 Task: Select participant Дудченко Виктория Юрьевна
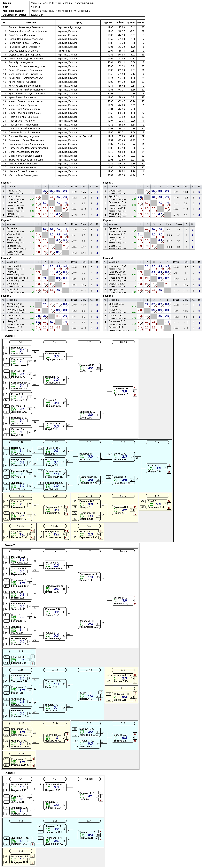coord(25,55)
